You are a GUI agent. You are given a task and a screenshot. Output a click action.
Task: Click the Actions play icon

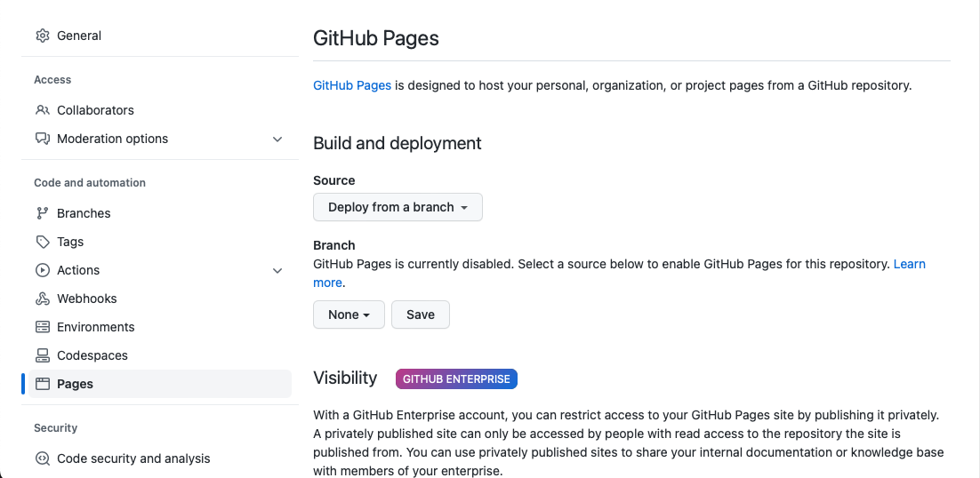pos(43,270)
